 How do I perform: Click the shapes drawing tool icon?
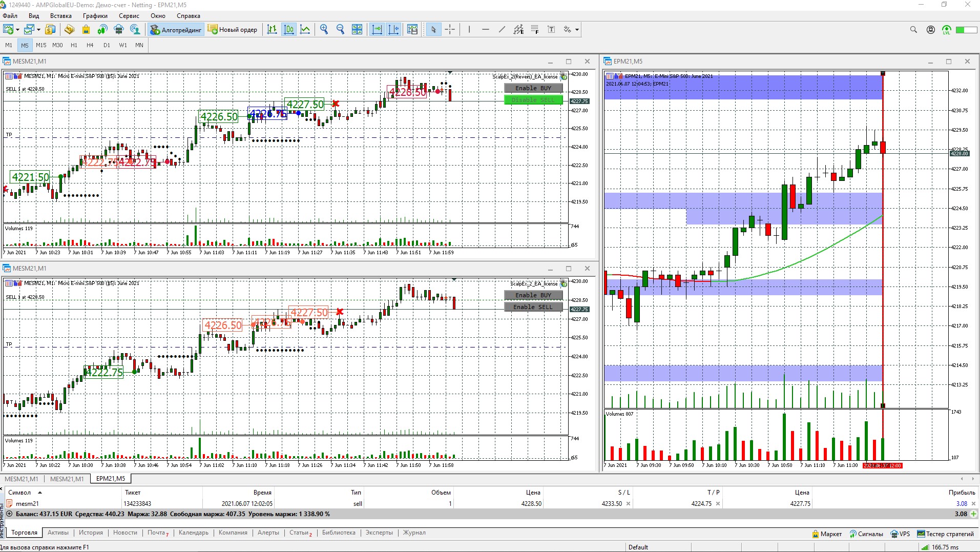tap(567, 30)
